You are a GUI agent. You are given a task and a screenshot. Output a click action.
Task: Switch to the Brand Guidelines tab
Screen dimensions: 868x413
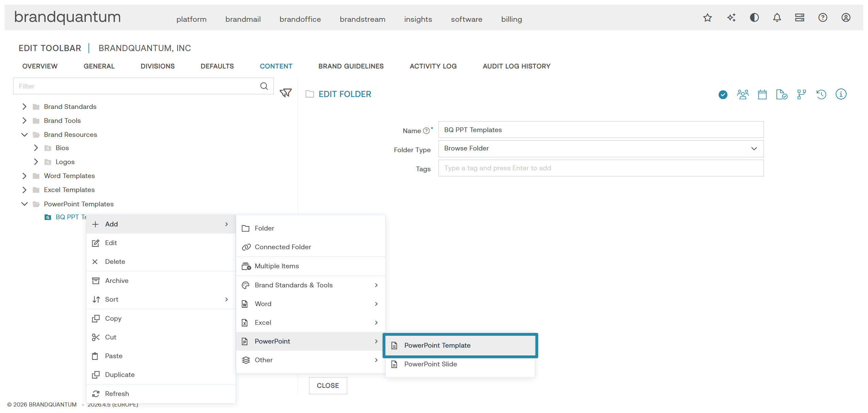pos(351,66)
